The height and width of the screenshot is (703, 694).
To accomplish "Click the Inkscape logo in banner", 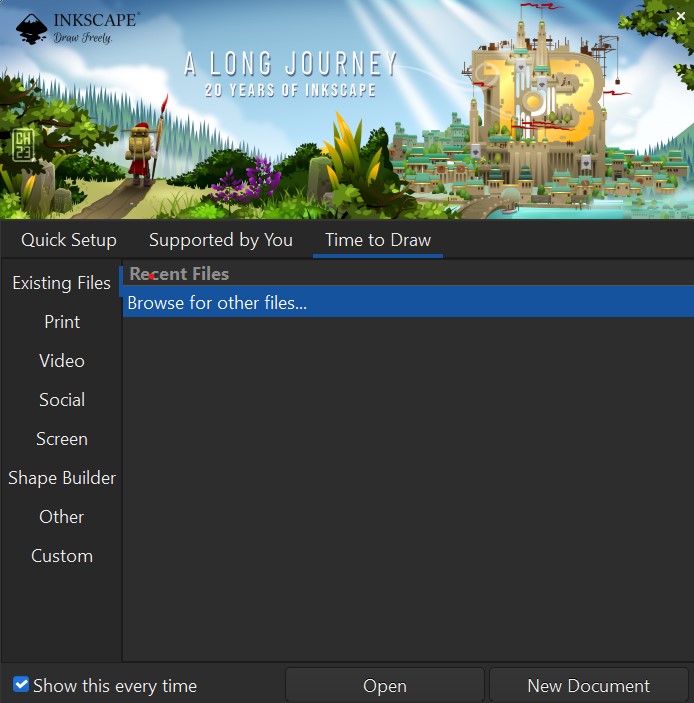I will [x=77, y=29].
